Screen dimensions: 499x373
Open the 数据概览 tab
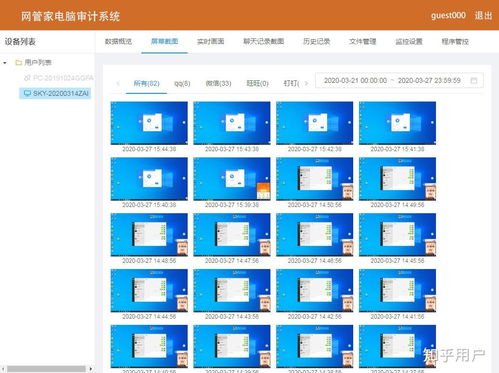pyautogui.click(x=118, y=42)
